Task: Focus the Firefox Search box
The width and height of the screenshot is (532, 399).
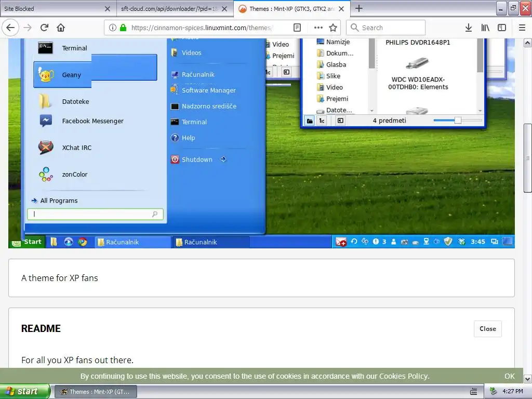Action: click(386, 28)
